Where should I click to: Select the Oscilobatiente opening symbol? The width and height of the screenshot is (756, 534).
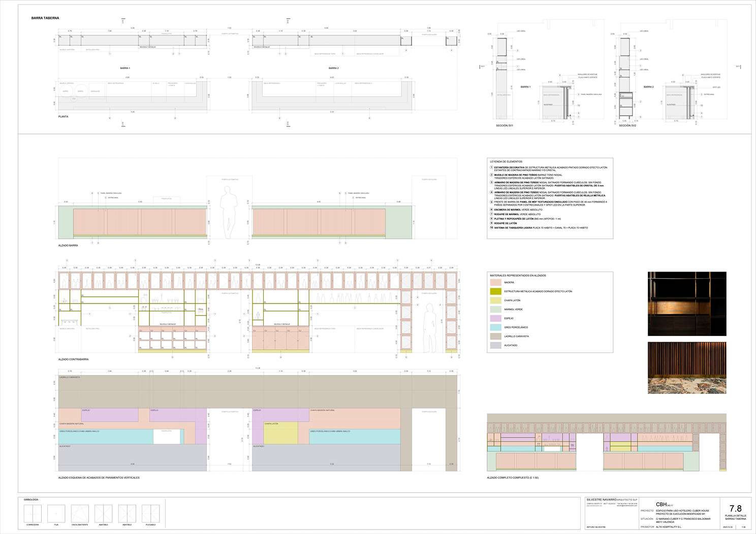click(80, 514)
